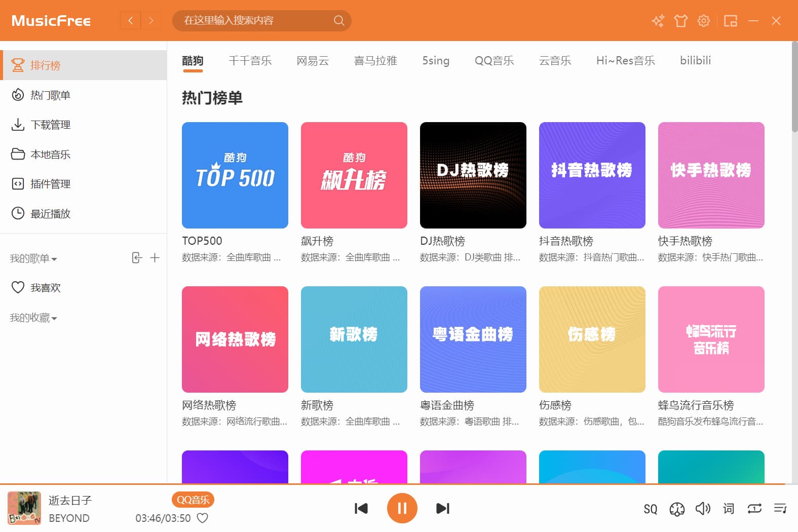Open the 粤语金曲榜 chart cover

click(473, 339)
